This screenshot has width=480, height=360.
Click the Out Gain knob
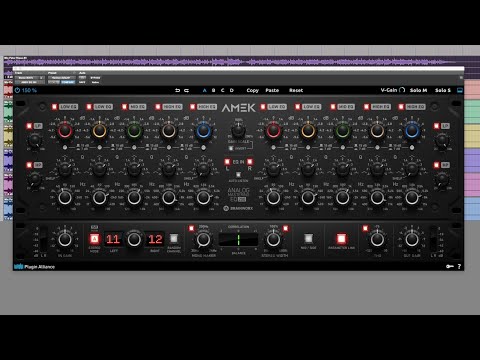pos(412,239)
